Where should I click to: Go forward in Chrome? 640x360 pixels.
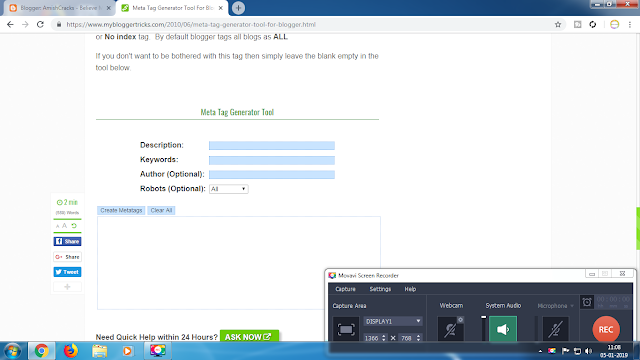tap(25, 24)
